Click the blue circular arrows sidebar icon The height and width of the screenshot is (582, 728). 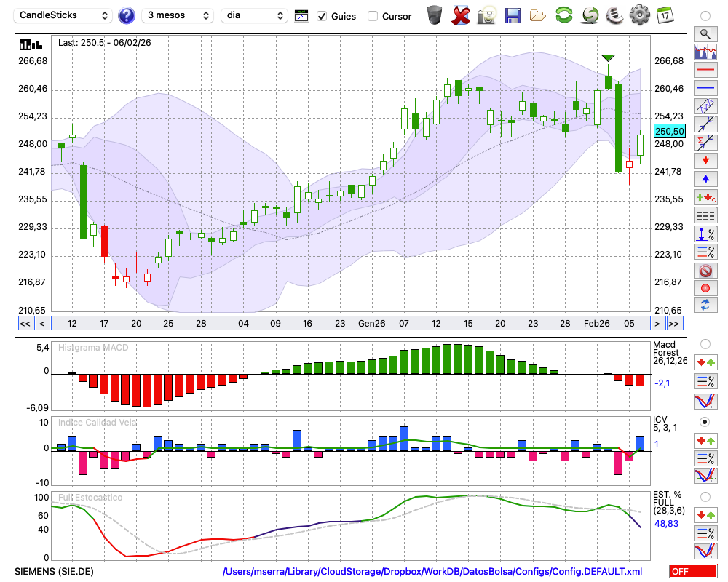(x=705, y=306)
